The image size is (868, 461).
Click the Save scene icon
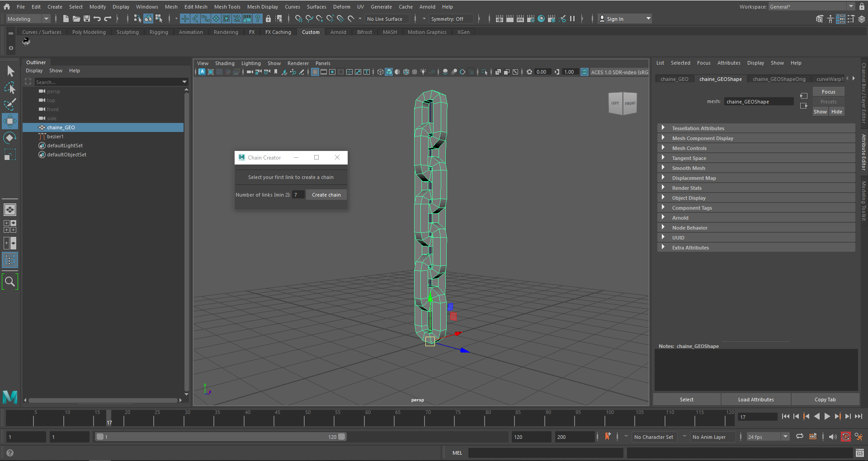coord(87,19)
